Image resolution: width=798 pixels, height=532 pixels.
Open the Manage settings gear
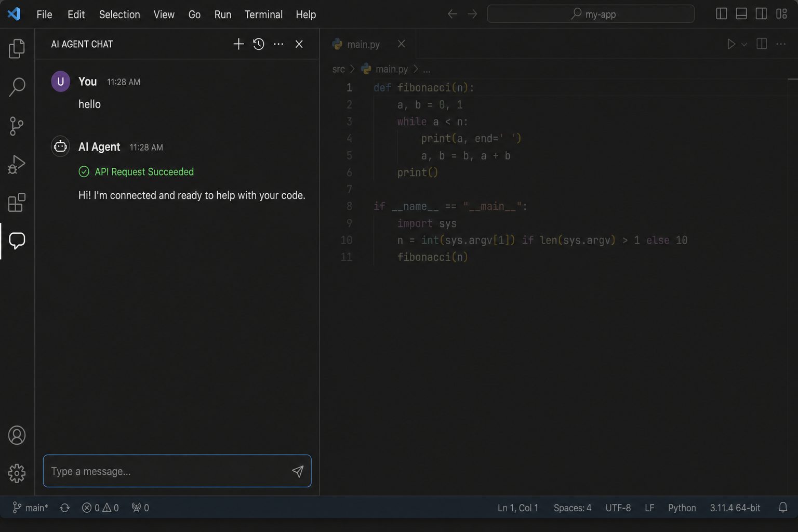click(x=17, y=473)
